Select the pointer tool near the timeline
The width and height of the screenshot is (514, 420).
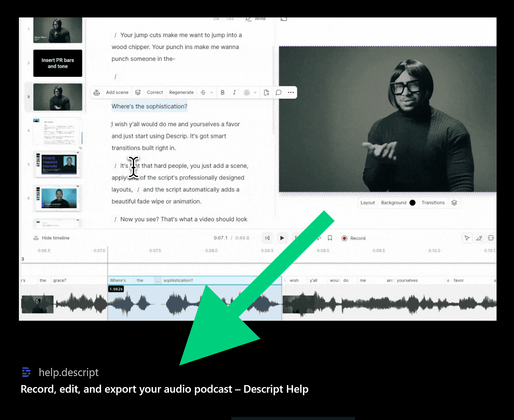467,238
